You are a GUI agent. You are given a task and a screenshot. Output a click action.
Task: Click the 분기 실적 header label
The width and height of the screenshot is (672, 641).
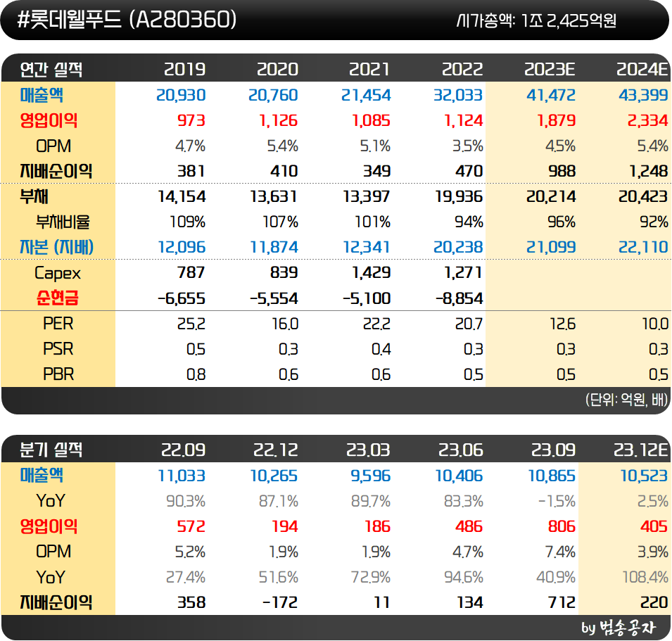click(x=51, y=450)
